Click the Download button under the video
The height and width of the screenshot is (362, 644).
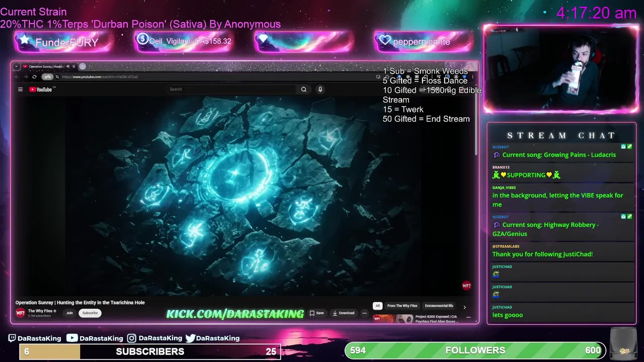(343, 313)
